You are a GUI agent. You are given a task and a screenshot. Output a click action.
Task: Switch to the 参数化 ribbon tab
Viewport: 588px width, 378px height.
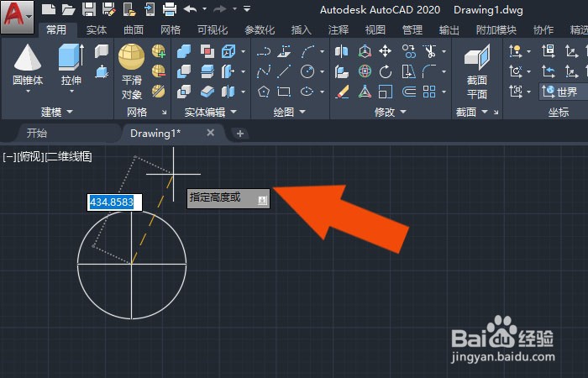tap(260, 29)
